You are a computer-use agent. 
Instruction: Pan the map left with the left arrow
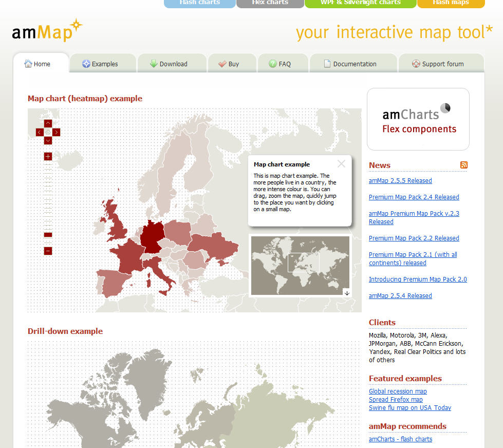click(x=39, y=132)
